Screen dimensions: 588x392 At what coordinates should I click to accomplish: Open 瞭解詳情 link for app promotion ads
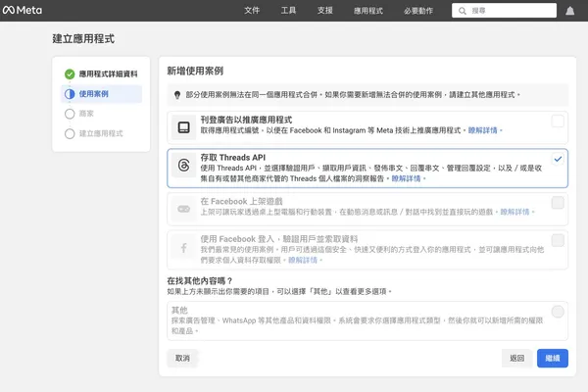[482, 130]
